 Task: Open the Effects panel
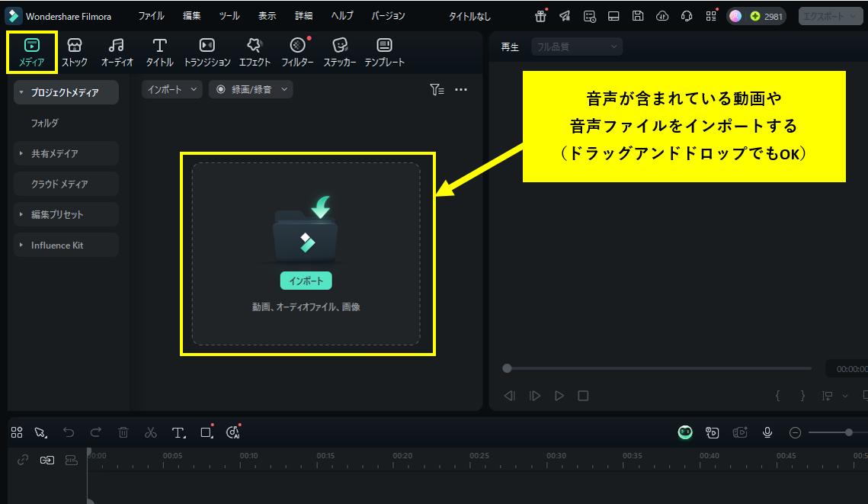pyautogui.click(x=255, y=52)
